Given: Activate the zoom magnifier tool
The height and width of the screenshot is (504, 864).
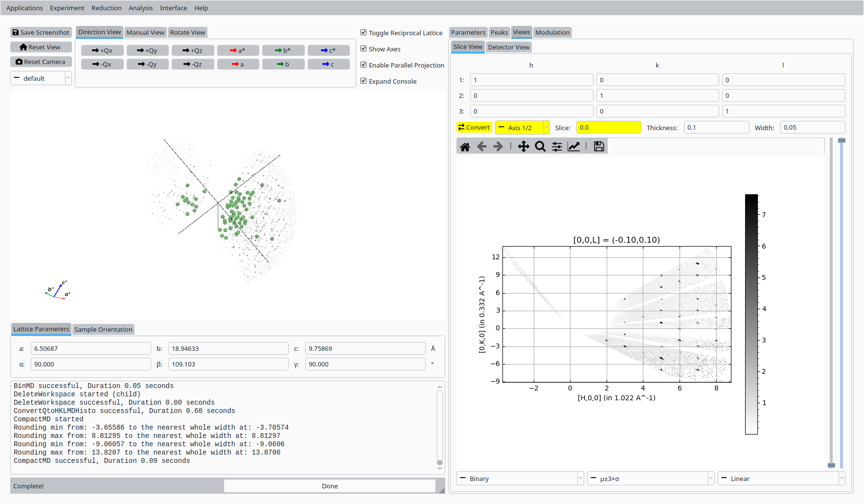Looking at the screenshot, I should 540,147.
